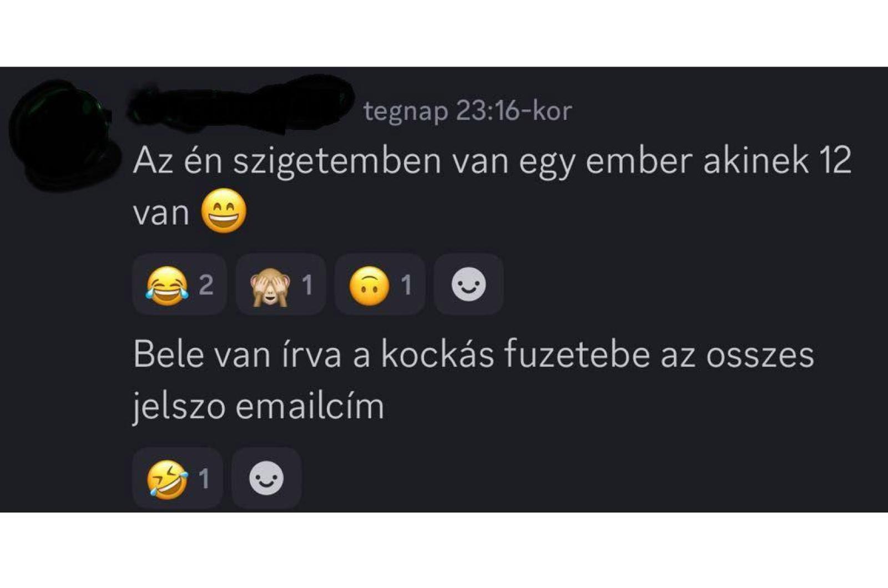The image size is (888, 588).
Task: Toggle the tears-of-joy reaction with count 2
Action: click(x=180, y=285)
